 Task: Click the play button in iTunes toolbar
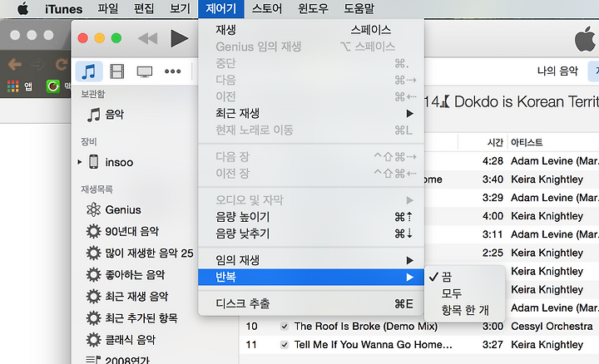tap(179, 38)
